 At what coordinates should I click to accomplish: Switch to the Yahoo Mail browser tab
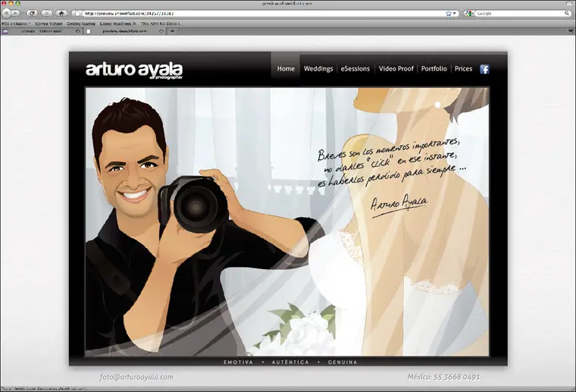tap(42, 31)
